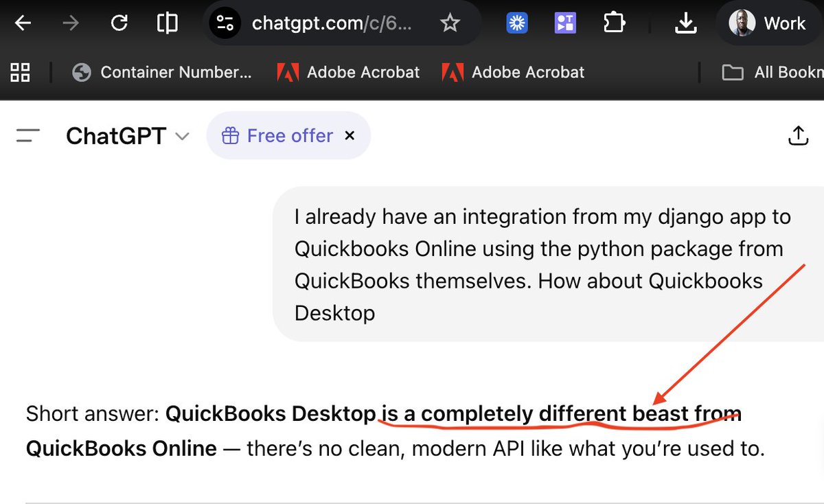This screenshot has height=504, width=824.
Task: Go back with the browser back arrow
Action: click(23, 23)
